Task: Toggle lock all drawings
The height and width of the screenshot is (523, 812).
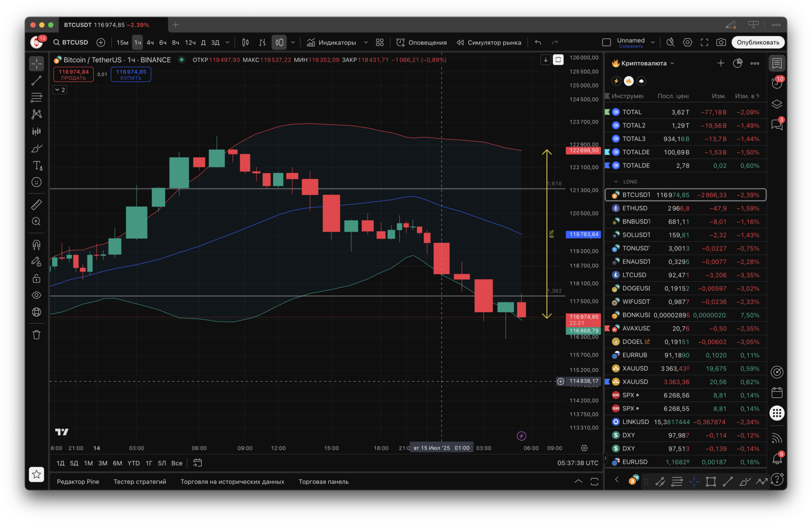Action: coord(37,278)
